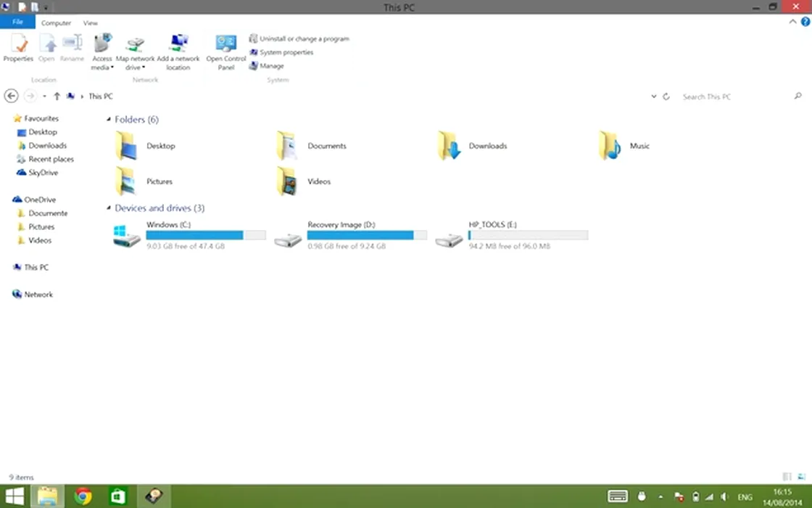The height and width of the screenshot is (508, 812).
Task: Collapse the Folders (6) section
Action: pos(109,120)
